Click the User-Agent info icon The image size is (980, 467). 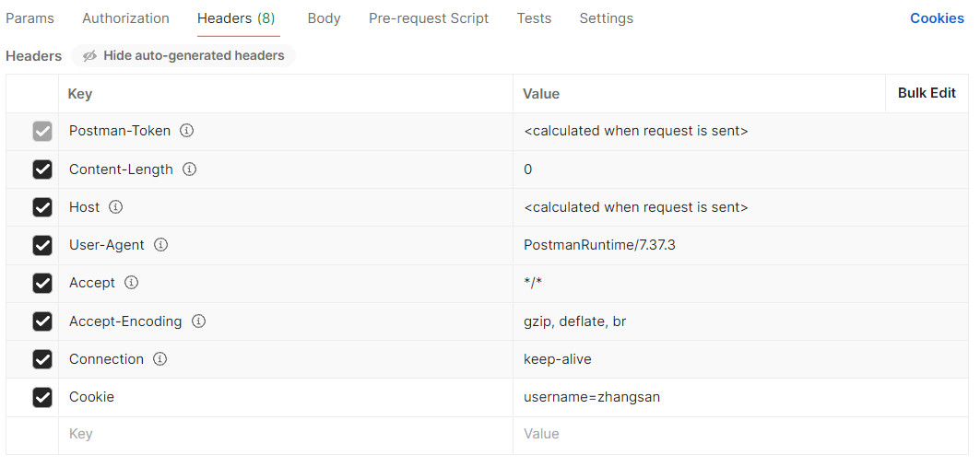(x=160, y=245)
